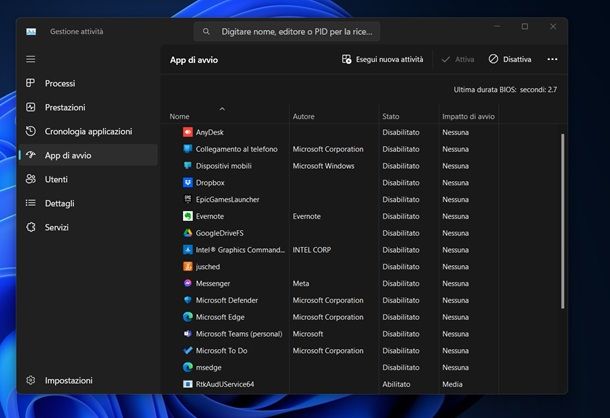Sort by Impatto di avvio column
Image resolution: width=610 pixels, height=418 pixels.
[468, 116]
